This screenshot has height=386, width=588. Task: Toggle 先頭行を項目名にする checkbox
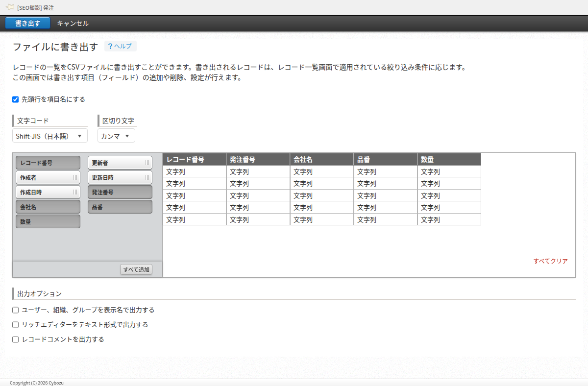(x=16, y=99)
